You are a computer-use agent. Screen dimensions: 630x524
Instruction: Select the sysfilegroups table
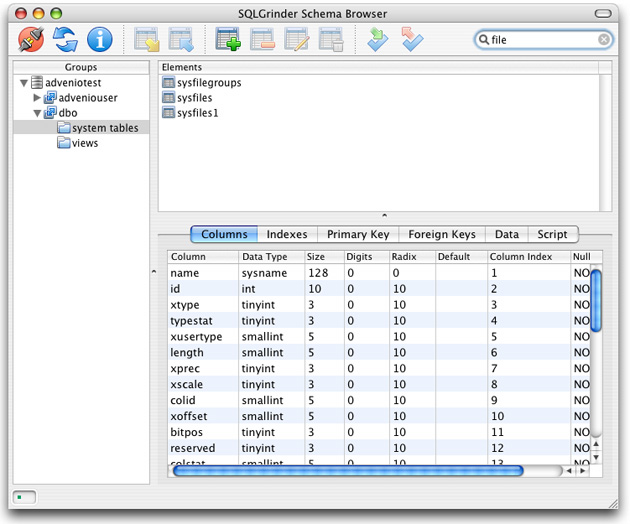point(209,83)
